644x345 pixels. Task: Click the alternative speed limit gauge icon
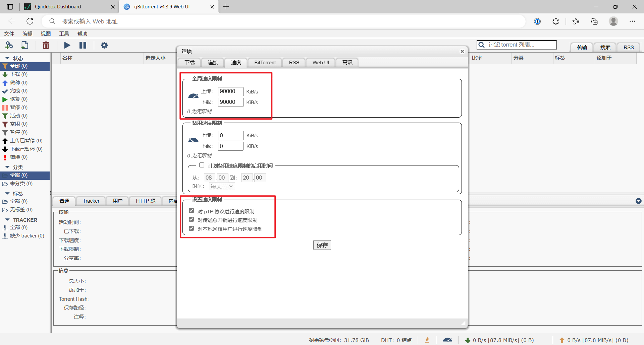[x=193, y=140]
